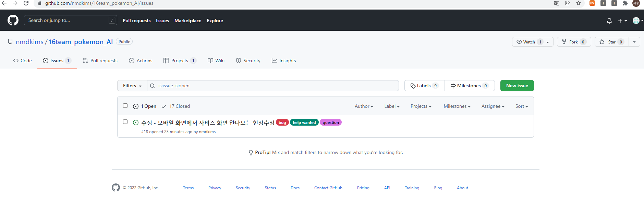Bookmark page with the star icon in address bar
The width and height of the screenshot is (644, 205).
[x=579, y=3]
